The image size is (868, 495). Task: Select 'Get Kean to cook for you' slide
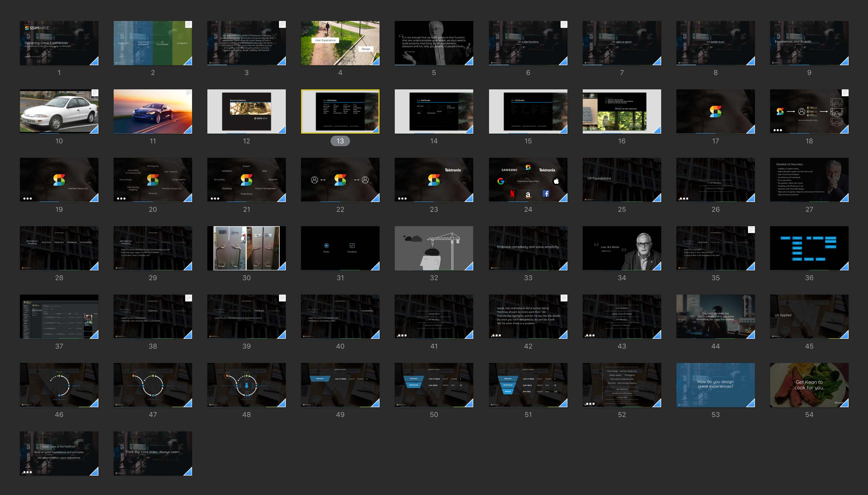point(809,385)
